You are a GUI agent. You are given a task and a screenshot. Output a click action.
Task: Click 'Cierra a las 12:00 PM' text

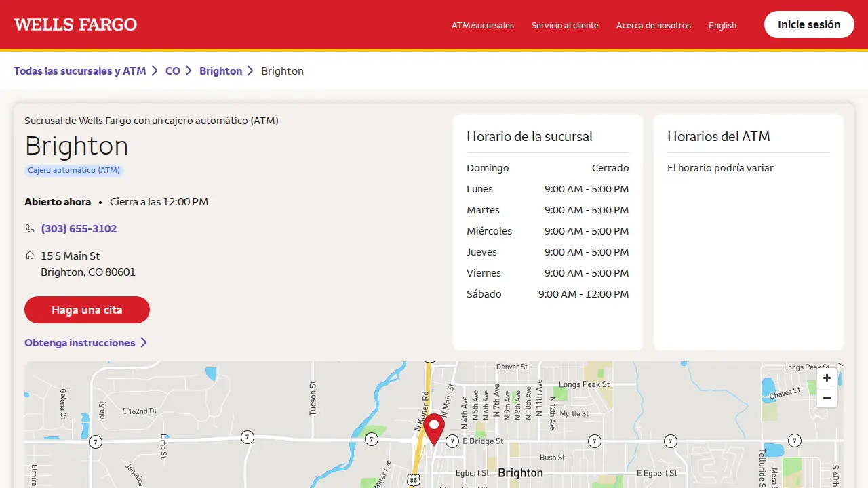[x=159, y=201]
